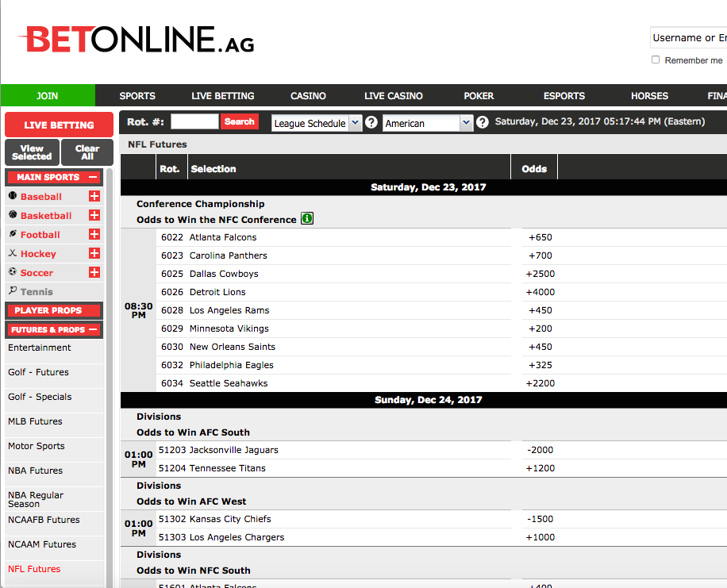
Task: Click the Clear All button
Action: (87, 152)
